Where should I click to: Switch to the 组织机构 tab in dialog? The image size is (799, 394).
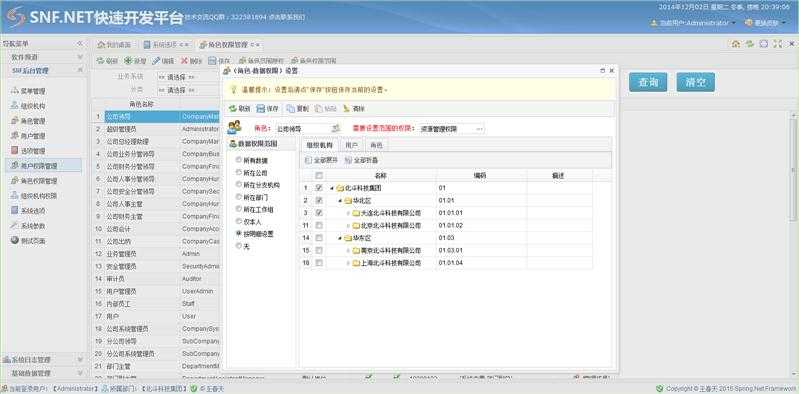[320, 145]
